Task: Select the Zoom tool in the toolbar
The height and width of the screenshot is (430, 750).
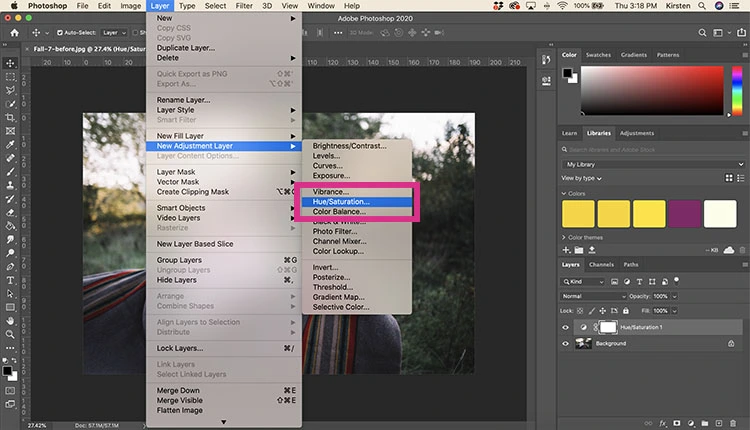Action: coord(10,334)
